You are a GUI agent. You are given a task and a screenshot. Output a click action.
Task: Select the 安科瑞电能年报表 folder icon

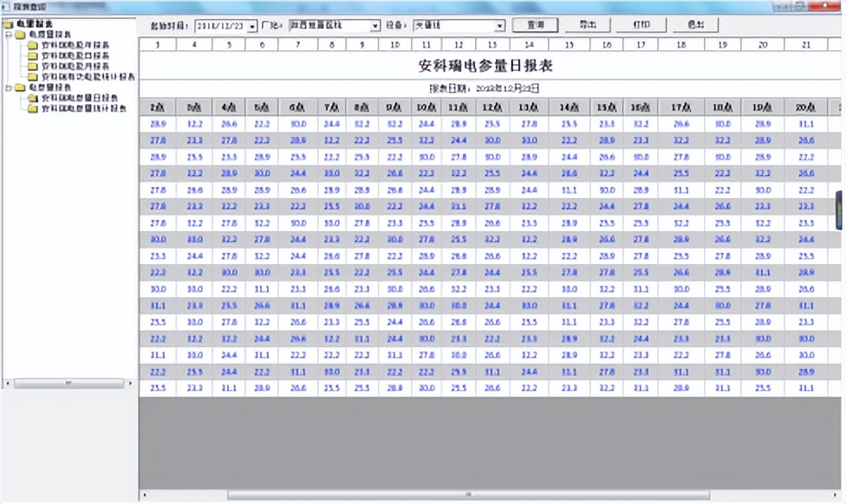[x=32, y=45]
